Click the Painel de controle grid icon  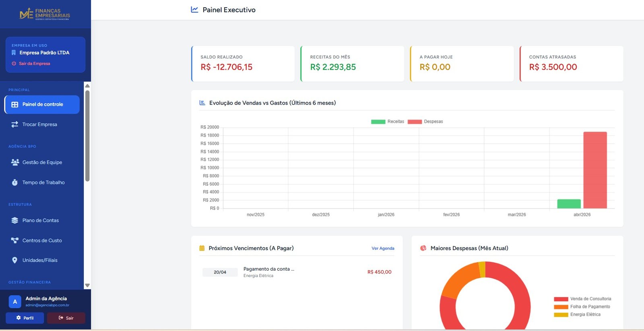[15, 105]
